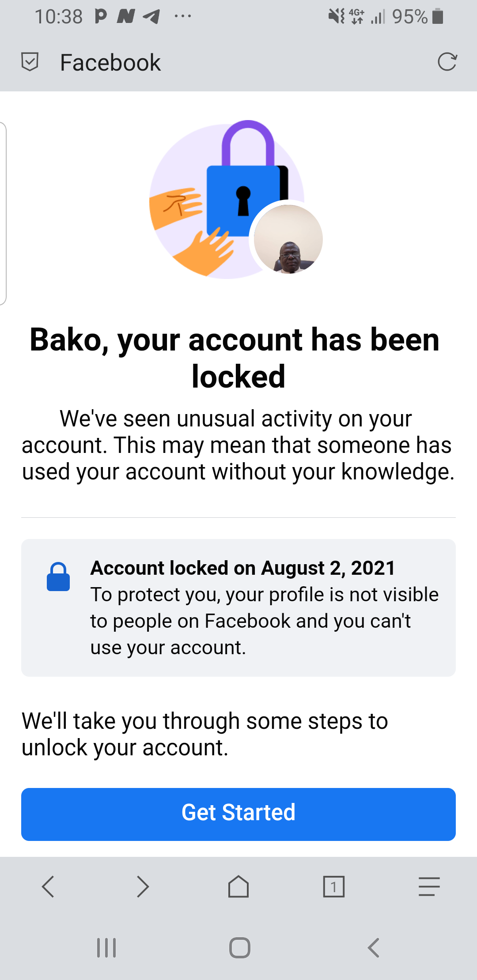Tap the Telegram notification icon
477x980 pixels.
coord(151,17)
